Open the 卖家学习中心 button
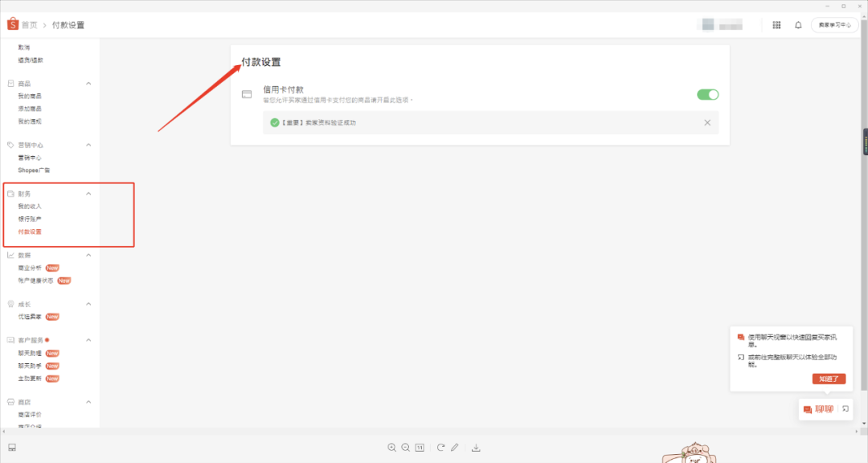The height and width of the screenshot is (463, 868). click(x=834, y=25)
